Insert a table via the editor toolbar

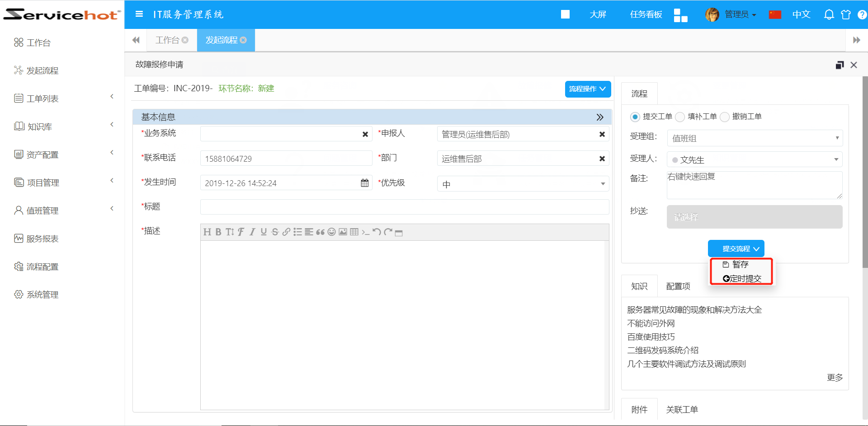tap(354, 232)
